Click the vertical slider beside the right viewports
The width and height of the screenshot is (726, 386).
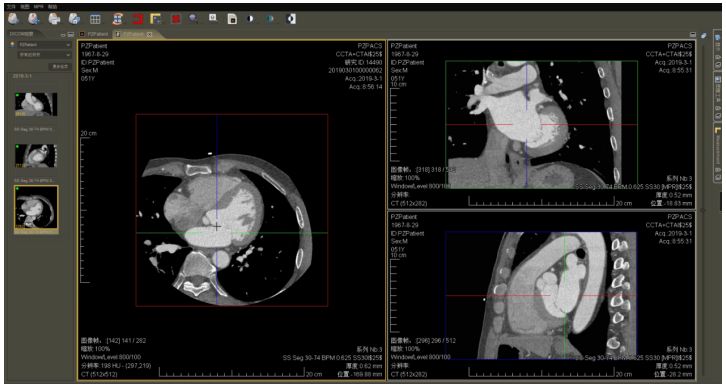click(x=704, y=210)
